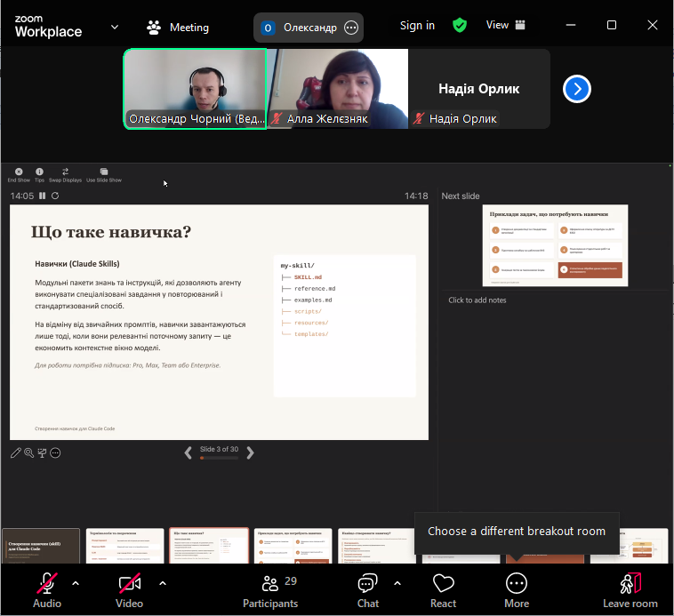Turn on camera with Video button
674x616 pixels.
(x=129, y=589)
